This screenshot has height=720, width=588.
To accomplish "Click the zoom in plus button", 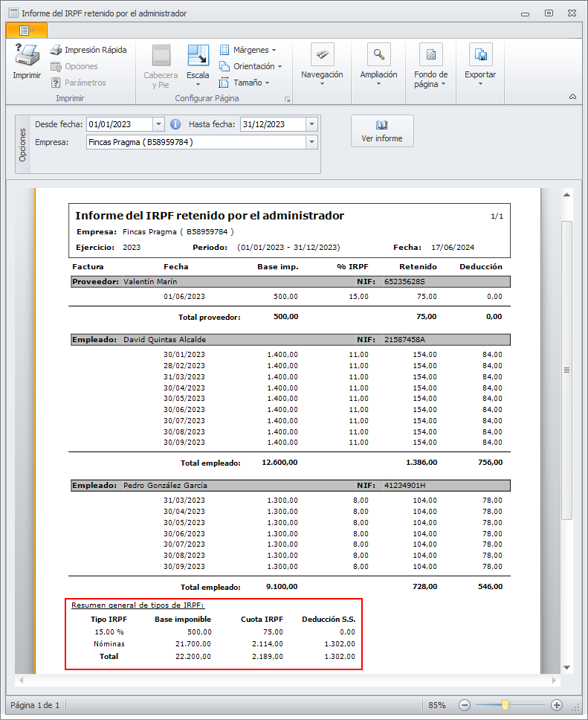I will pyautogui.click(x=557, y=705).
